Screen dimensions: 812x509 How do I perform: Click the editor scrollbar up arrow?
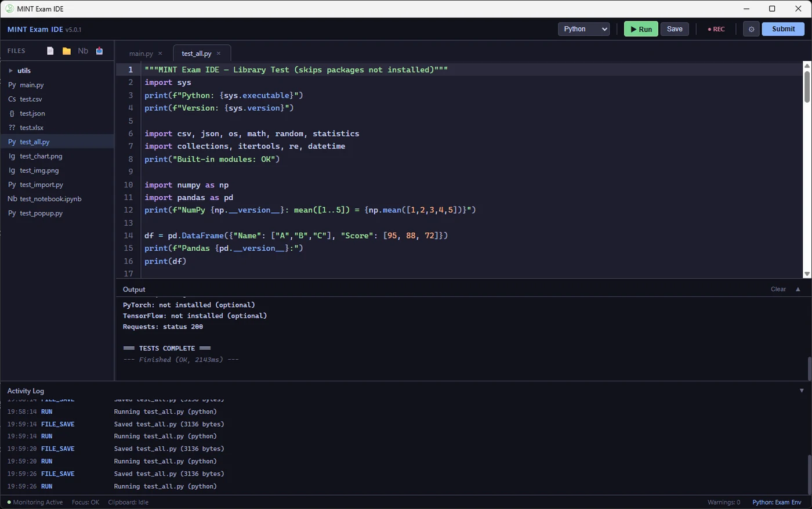807,66
